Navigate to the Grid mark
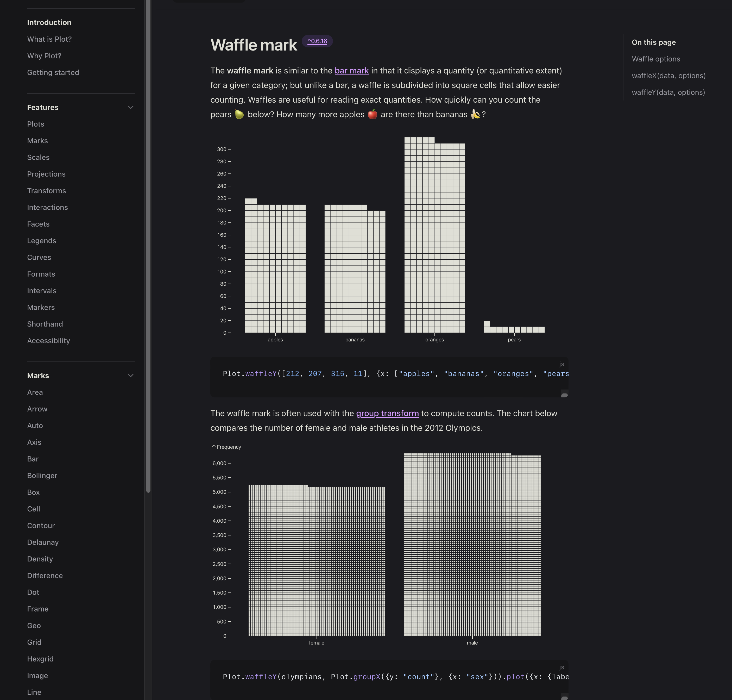Image resolution: width=732 pixels, height=700 pixels. pyautogui.click(x=34, y=642)
